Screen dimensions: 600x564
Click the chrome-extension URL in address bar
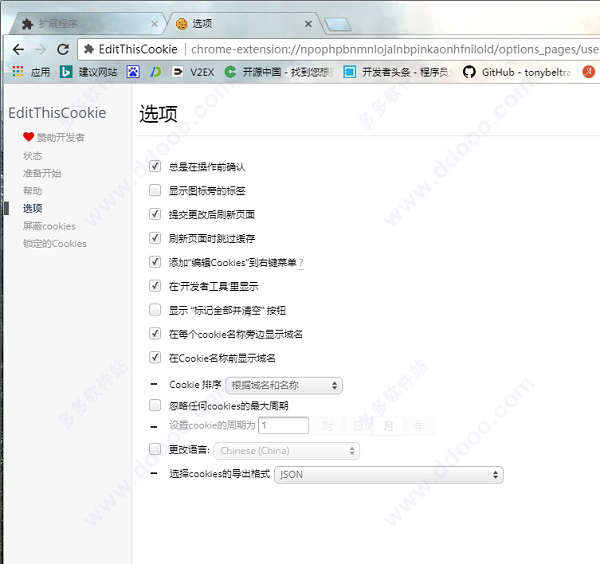[394, 49]
